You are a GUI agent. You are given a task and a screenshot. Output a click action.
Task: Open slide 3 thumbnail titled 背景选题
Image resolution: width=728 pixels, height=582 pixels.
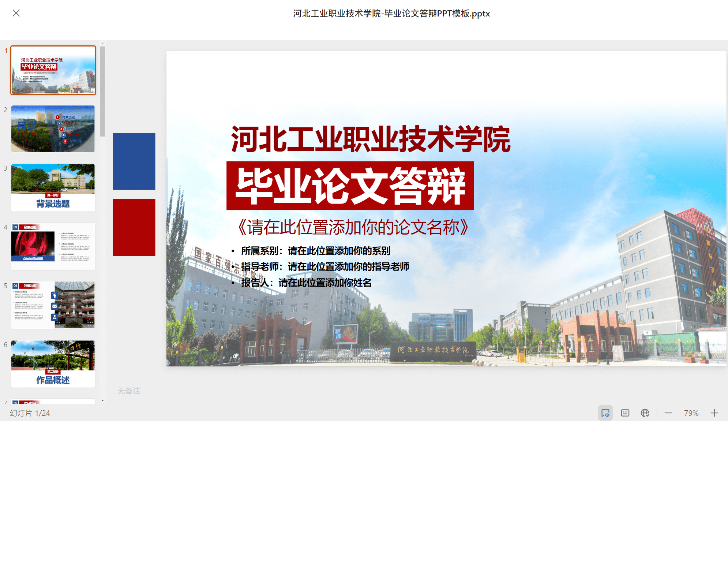tap(53, 188)
